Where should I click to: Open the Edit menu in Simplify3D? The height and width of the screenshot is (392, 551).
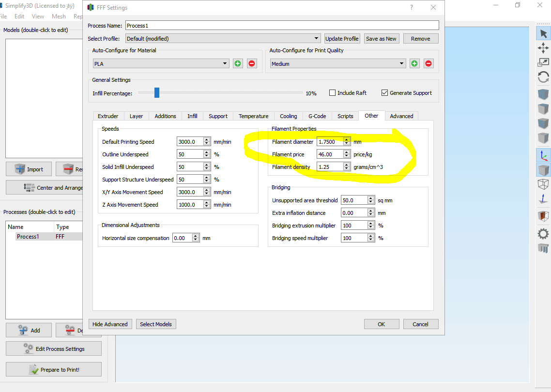pos(19,16)
